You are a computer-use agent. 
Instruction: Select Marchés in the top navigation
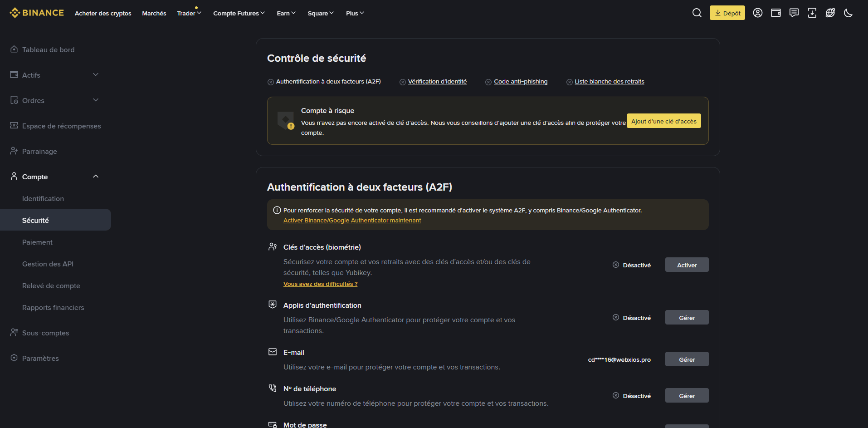[x=154, y=13]
